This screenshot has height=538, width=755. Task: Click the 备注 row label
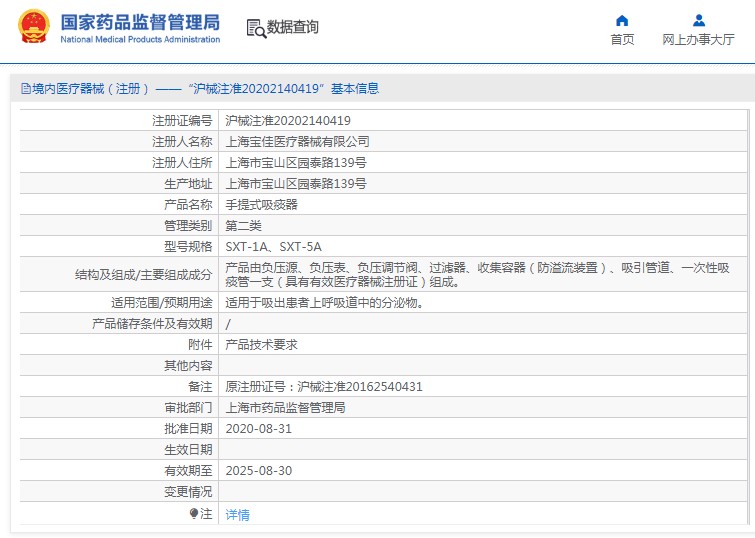pos(200,387)
